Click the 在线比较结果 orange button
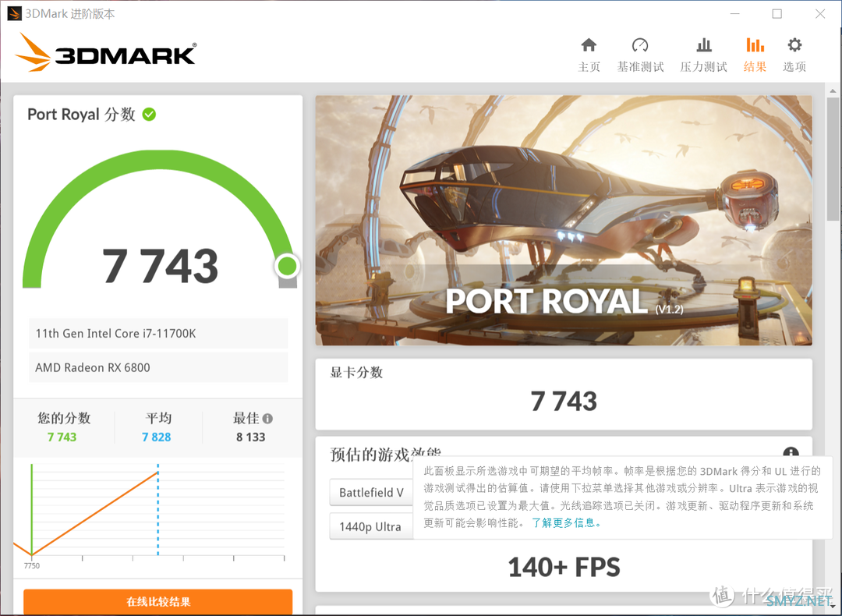This screenshot has height=616, width=842. coord(157,601)
